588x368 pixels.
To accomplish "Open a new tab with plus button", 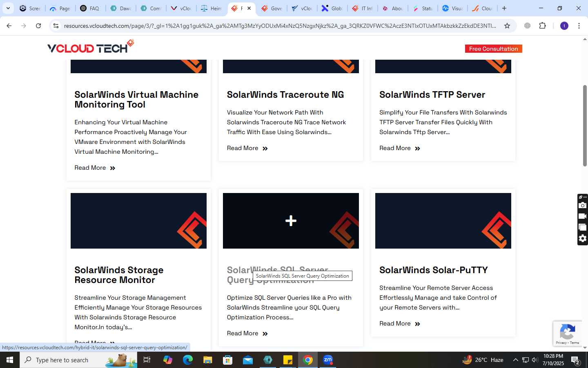I will coord(504,8).
